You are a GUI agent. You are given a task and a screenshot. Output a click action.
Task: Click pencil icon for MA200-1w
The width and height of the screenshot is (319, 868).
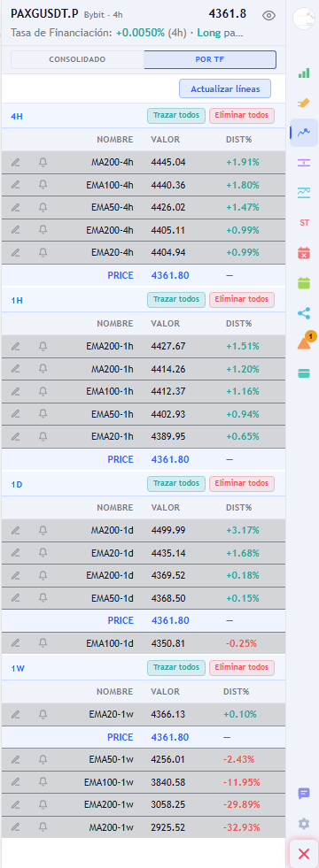[16, 827]
